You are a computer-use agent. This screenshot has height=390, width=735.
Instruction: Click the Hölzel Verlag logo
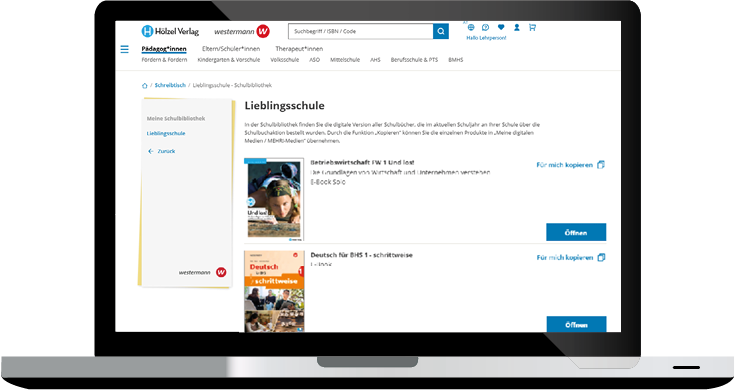point(170,31)
